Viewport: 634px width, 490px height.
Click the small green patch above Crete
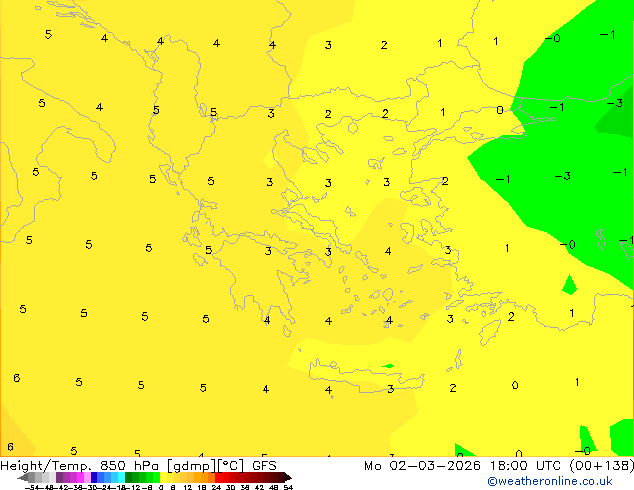click(x=387, y=366)
